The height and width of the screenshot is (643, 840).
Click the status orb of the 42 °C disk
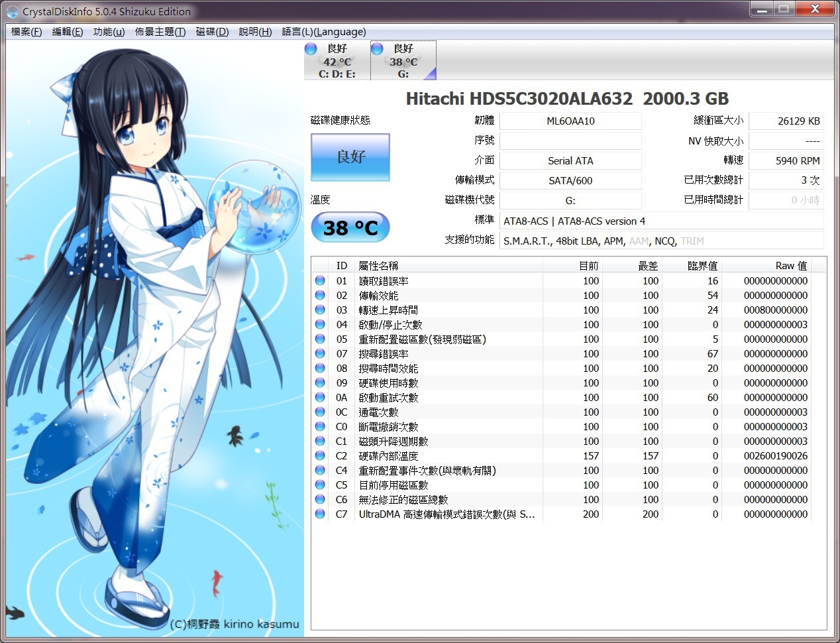point(311,48)
